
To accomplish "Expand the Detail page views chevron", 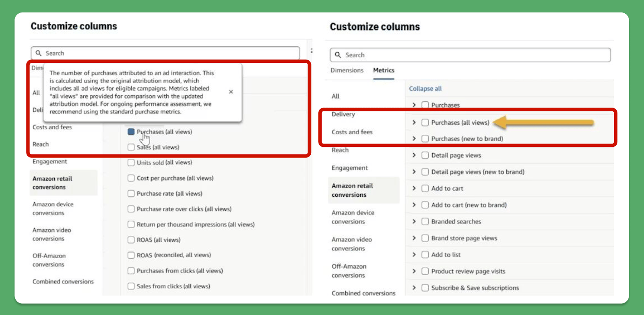I will 414,155.
